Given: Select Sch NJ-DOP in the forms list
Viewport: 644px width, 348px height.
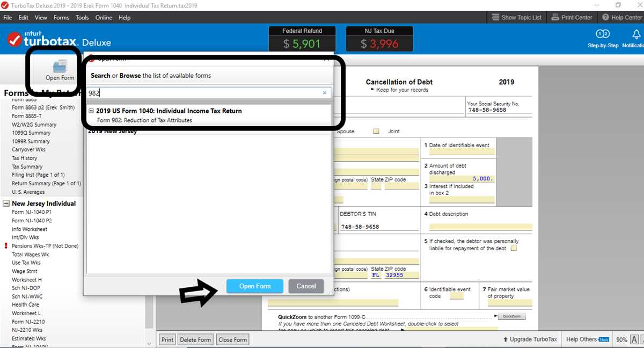Looking at the screenshot, I should [x=27, y=288].
